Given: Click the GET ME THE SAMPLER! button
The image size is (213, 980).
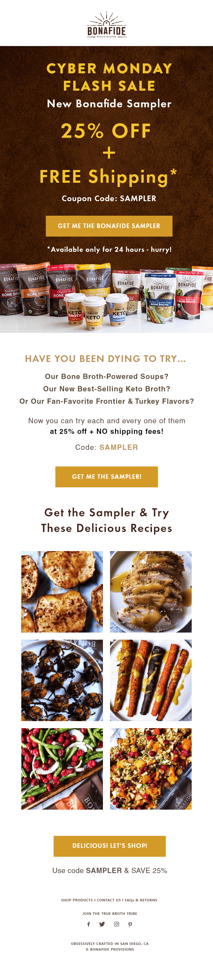Looking at the screenshot, I should (107, 477).
